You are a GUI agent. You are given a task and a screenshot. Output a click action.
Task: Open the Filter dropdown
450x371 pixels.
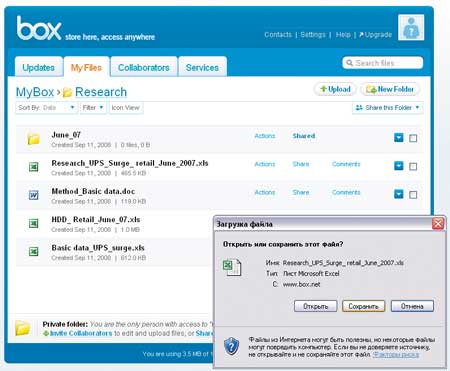(93, 108)
